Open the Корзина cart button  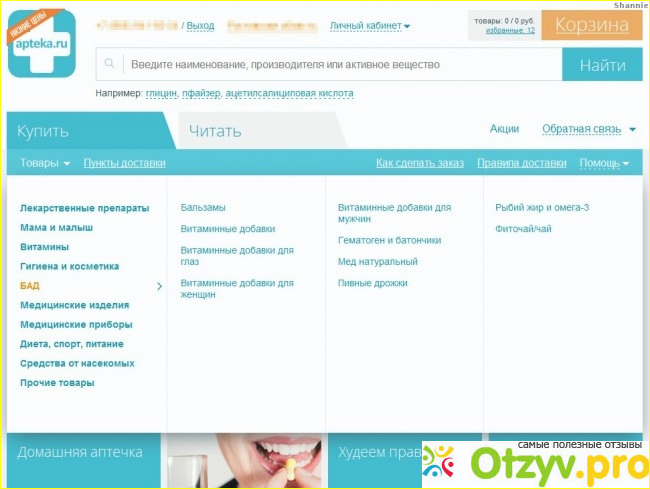coord(591,26)
